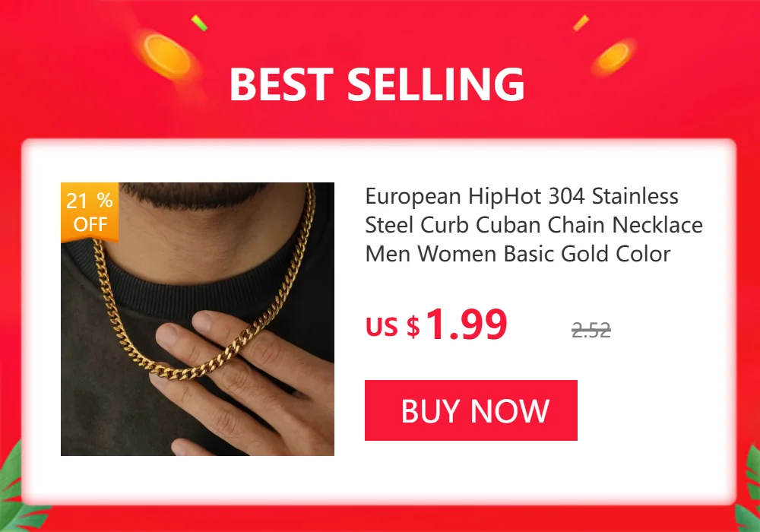Click the 'US $' currency label
The image size is (760, 532).
click(393, 327)
